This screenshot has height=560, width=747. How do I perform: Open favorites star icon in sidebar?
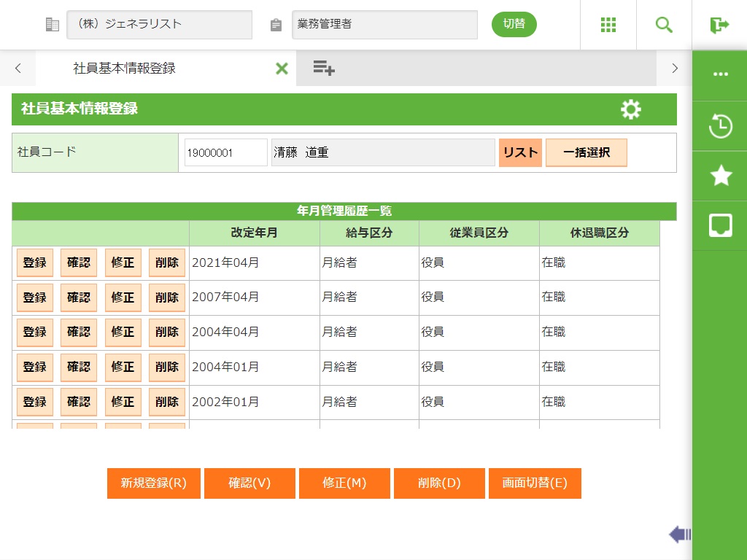pos(720,176)
